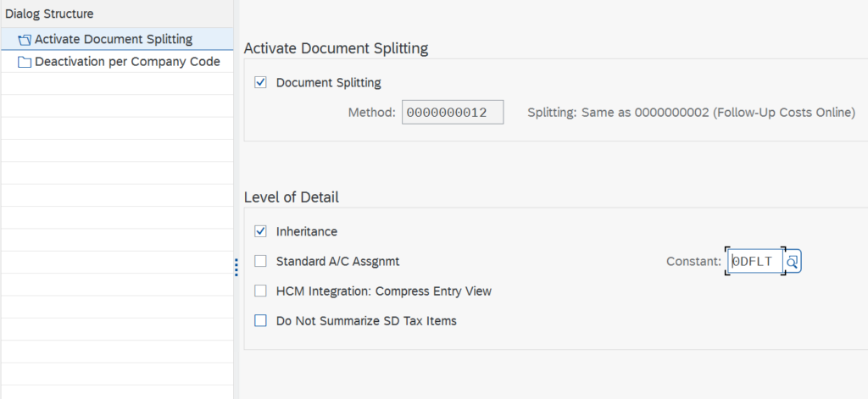The width and height of the screenshot is (868, 399).
Task: Click the first empty row below Deactivation per Company Code
Action: (117, 84)
